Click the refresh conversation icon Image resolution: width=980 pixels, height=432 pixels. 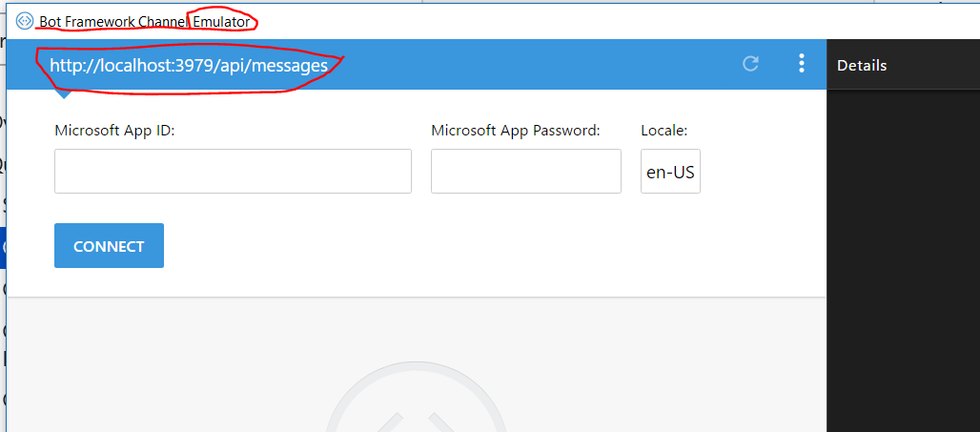point(750,64)
